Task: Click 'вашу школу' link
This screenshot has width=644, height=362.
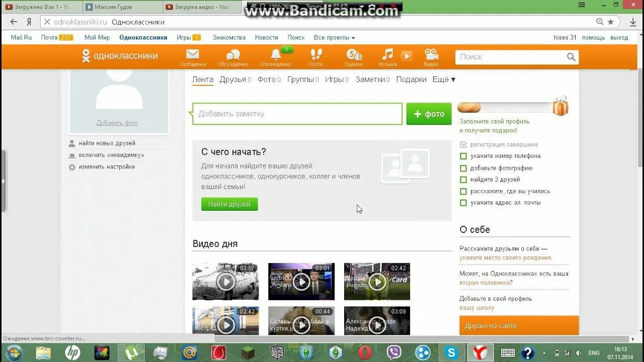Action: coord(477,308)
